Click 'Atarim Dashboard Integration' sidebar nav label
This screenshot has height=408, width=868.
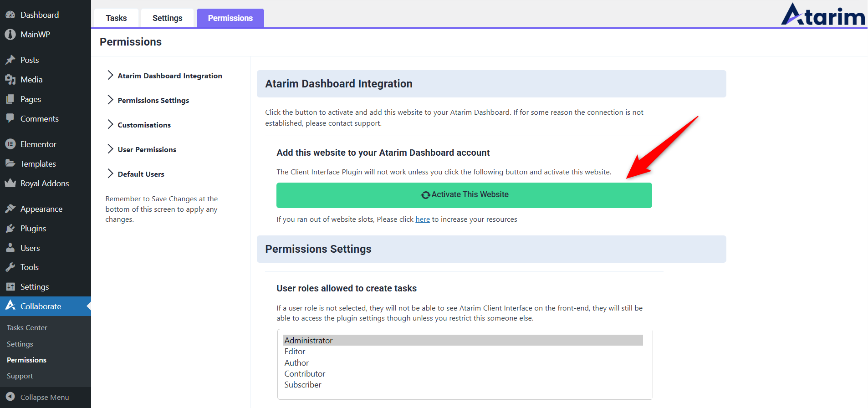(x=170, y=76)
